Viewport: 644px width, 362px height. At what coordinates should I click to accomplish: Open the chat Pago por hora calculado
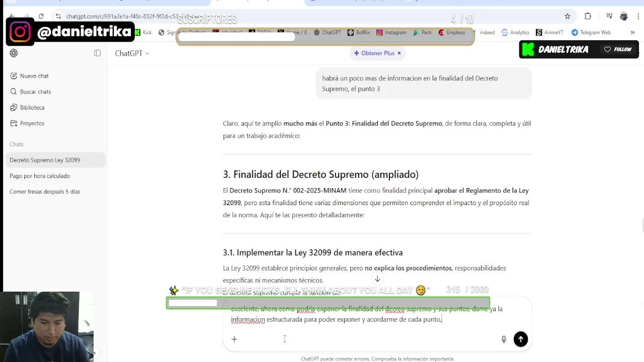coord(54,176)
